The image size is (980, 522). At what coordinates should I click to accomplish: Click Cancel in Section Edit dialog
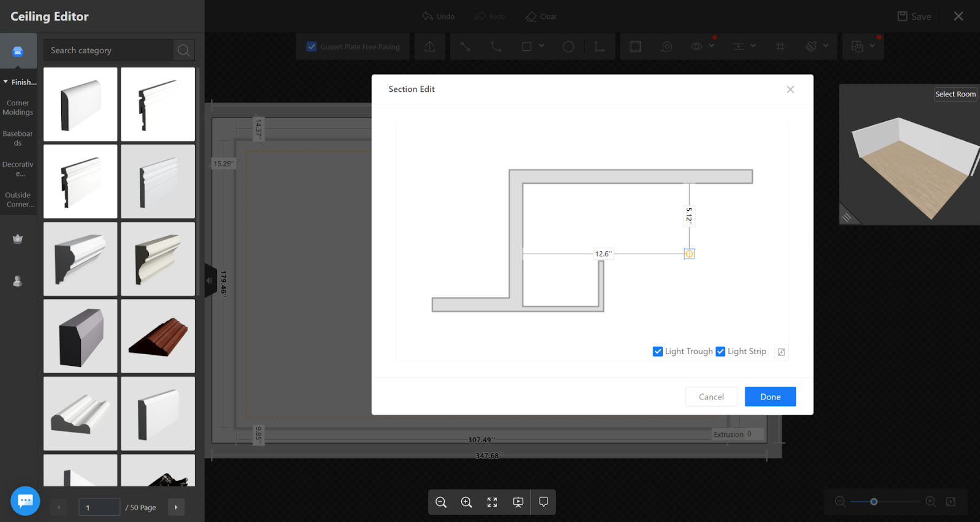pyautogui.click(x=711, y=397)
